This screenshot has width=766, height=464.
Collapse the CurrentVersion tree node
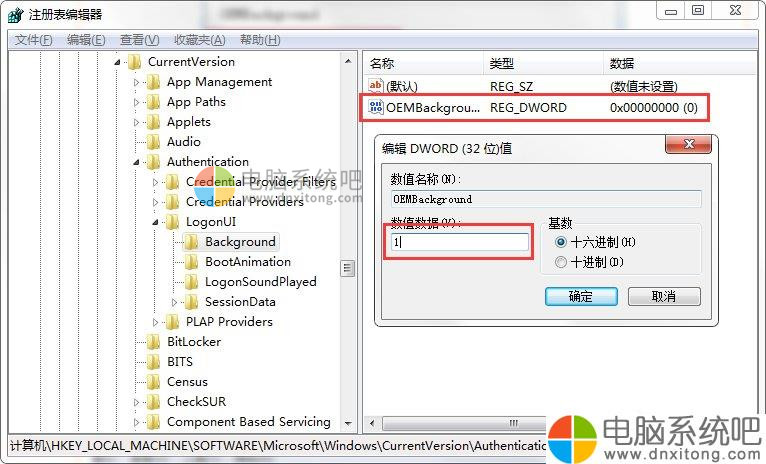pyautogui.click(x=119, y=62)
